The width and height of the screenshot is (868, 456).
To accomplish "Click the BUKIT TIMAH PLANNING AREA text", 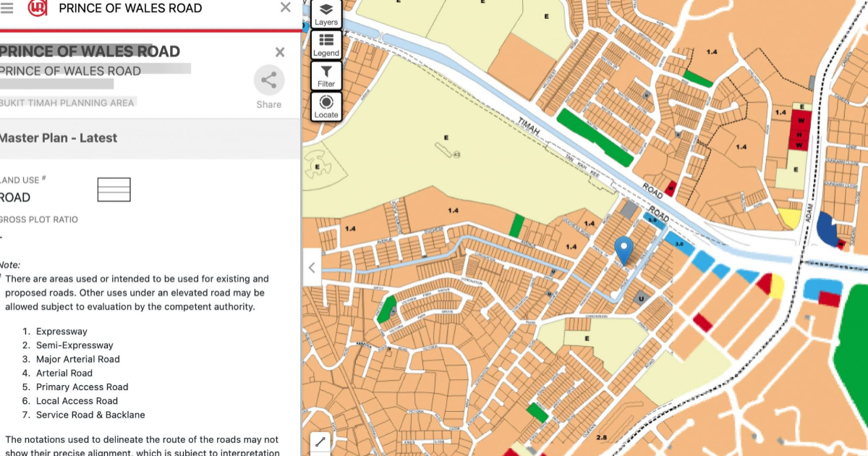I will (67, 103).
